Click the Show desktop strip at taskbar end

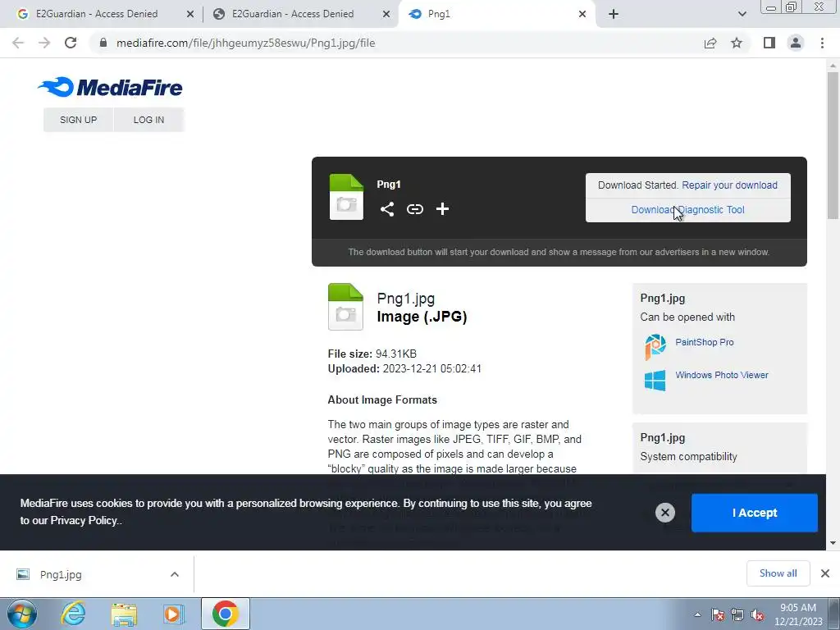pos(834,614)
